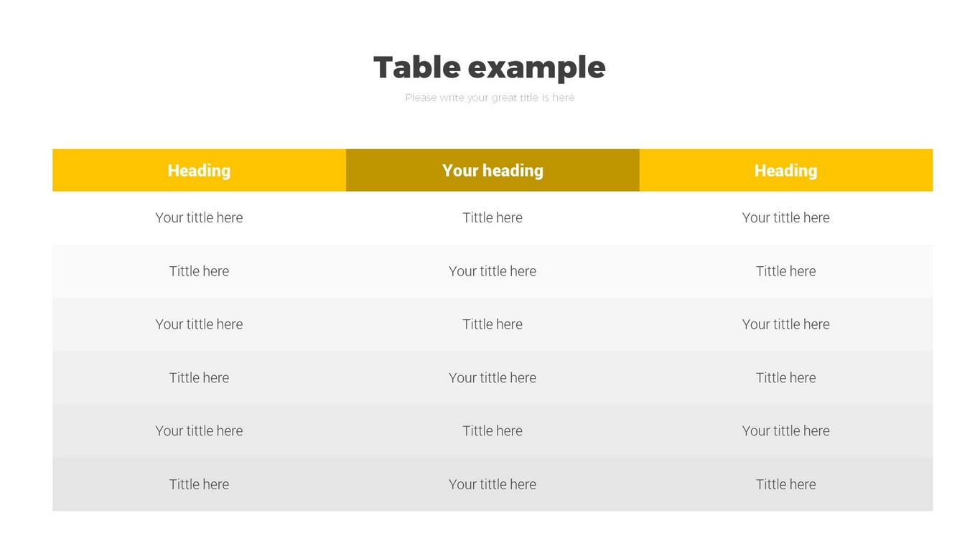Click last-row "Tittle here" in the first column
980x551 pixels.
[x=199, y=484]
